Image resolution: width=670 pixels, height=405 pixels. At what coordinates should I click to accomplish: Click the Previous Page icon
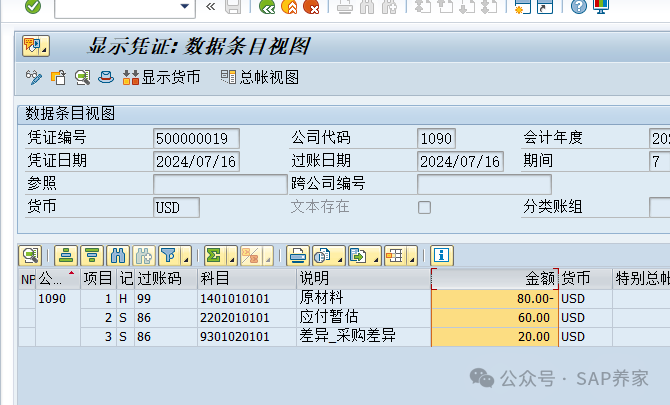(445, 6)
